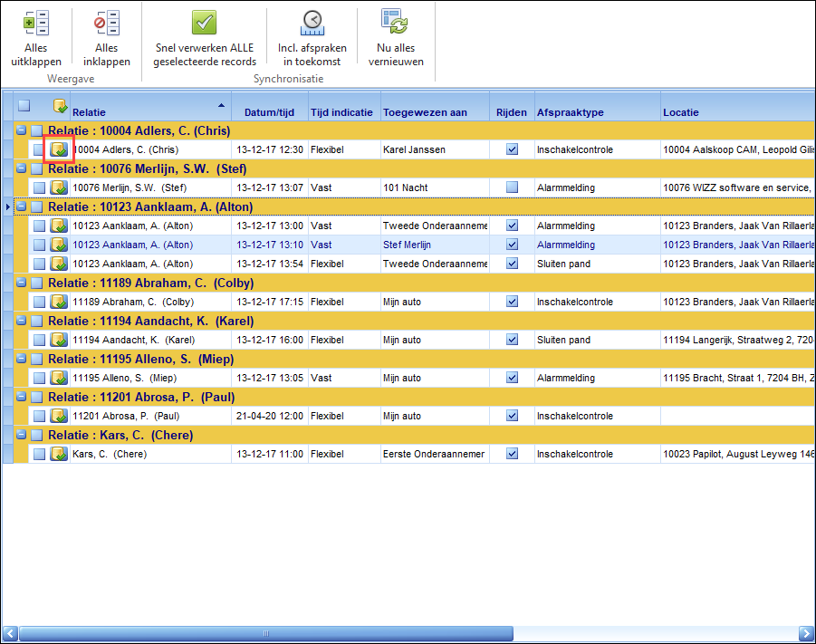Sort by Relatie column header

[151, 107]
